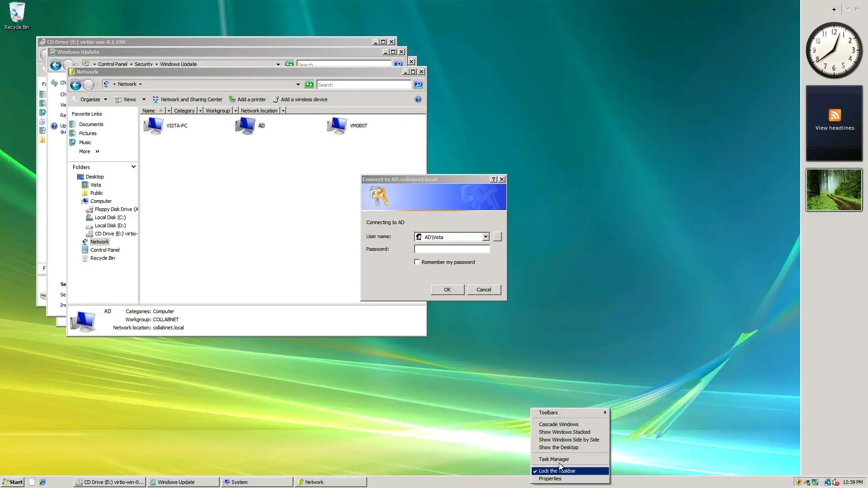Collapse the Folders pane chevron
Image resolution: width=868 pixels, height=488 pixels.
tap(133, 167)
